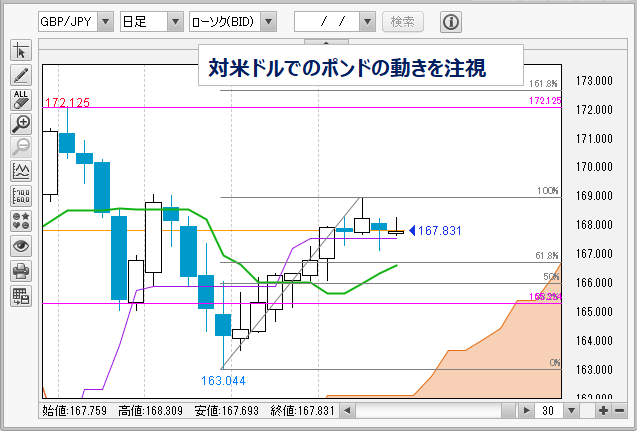
Task: Open the bar count 30 dropdown
Action: 571,411
